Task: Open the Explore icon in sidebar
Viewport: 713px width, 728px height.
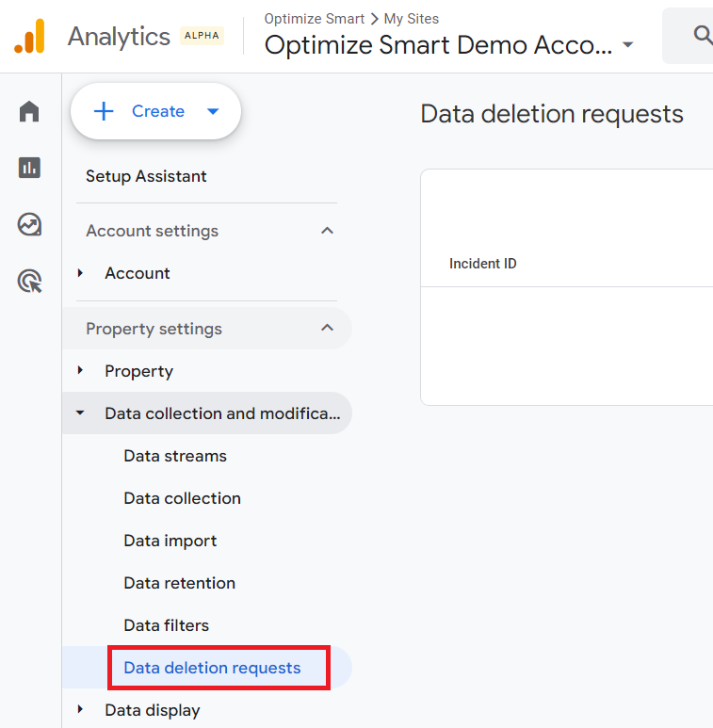Action: click(x=30, y=224)
